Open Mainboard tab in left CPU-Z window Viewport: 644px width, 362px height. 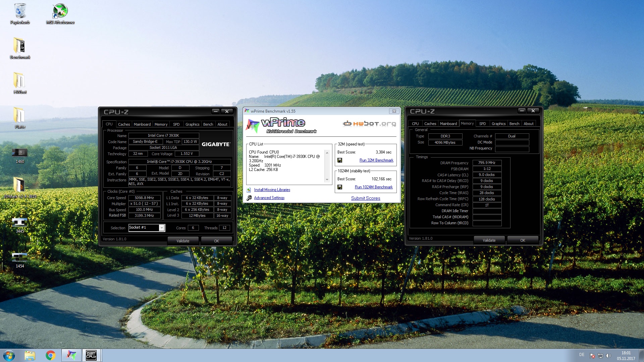tap(142, 124)
